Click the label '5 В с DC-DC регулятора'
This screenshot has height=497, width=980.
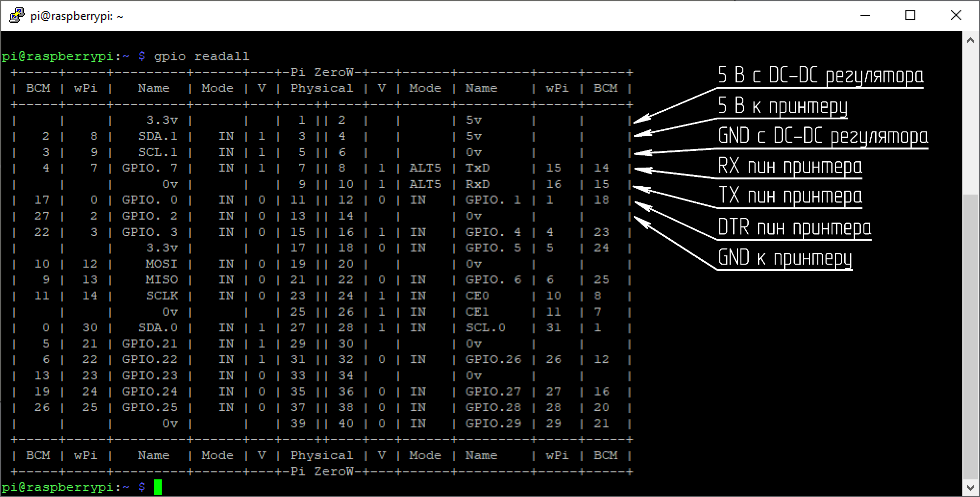(821, 75)
